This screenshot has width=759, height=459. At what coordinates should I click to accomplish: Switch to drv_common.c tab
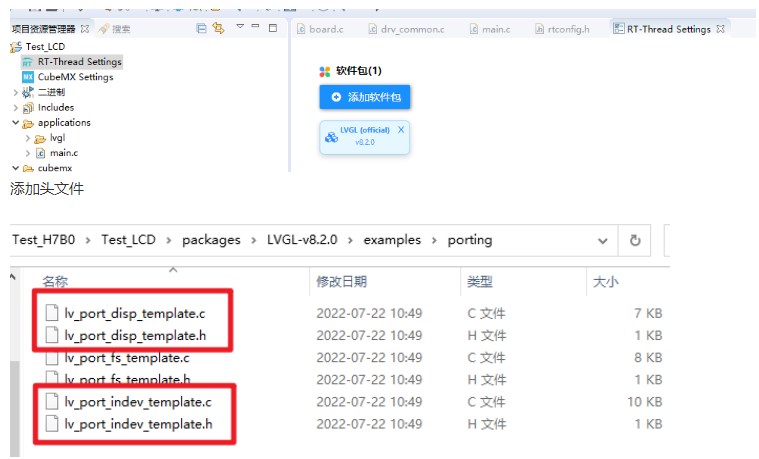click(x=407, y=29)
